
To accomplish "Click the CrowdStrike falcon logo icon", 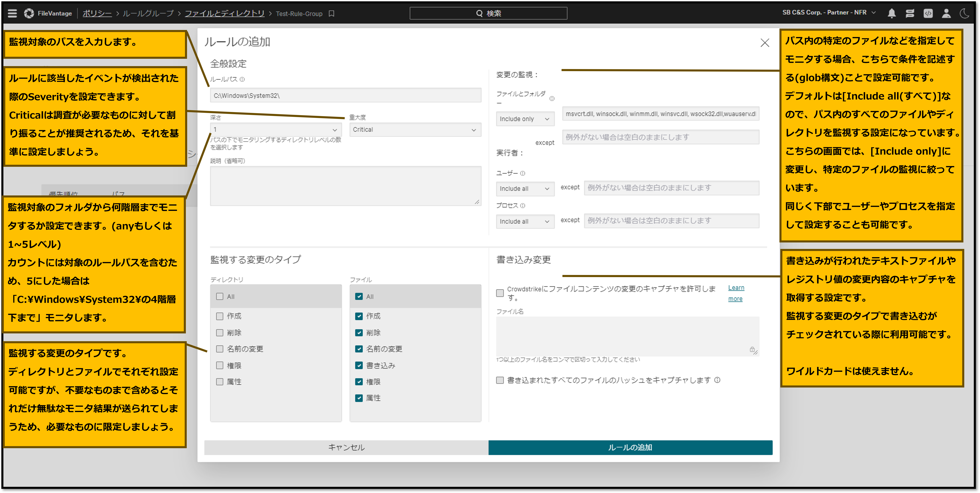I will point(29,13).
